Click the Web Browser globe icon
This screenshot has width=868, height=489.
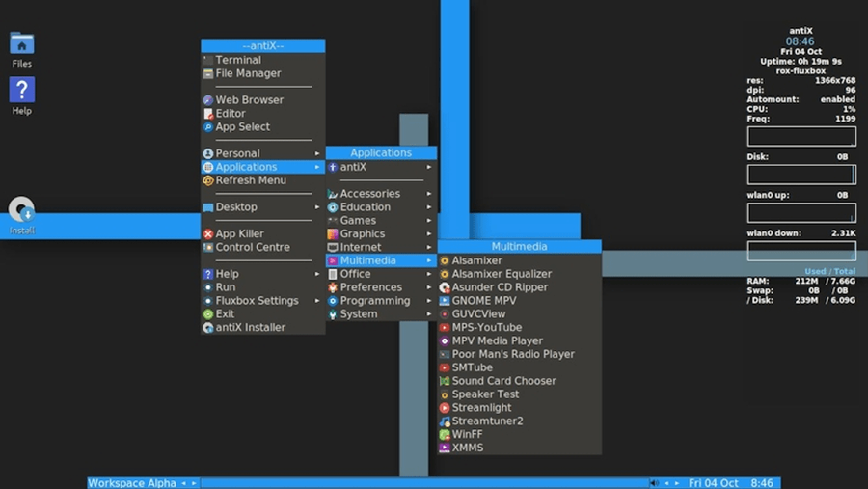208,100
